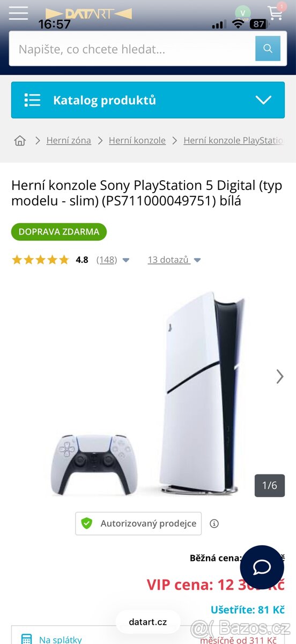This screenshot has height=644, width=296.
Task: Open Herní konzole PlayStation breadcrumb
Action: (x=233, y=140)
